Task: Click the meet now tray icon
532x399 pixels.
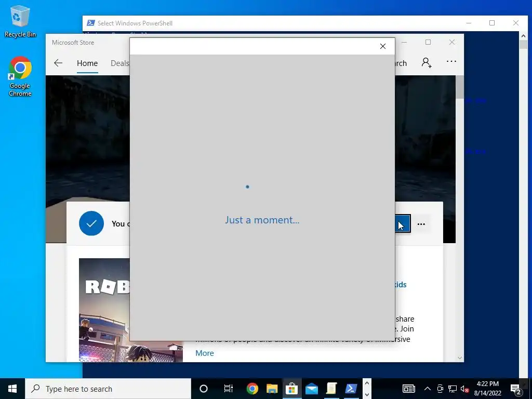Action: [x=440, y=389]
